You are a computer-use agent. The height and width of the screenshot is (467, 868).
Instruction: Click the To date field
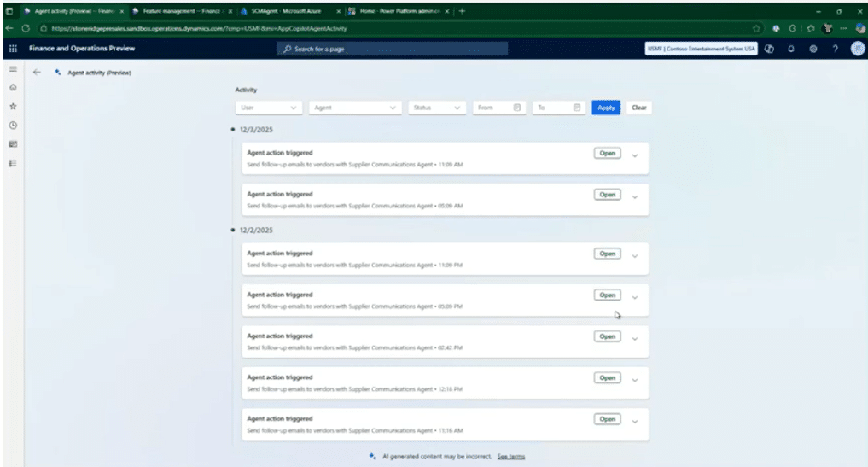[x=558, y=108]
